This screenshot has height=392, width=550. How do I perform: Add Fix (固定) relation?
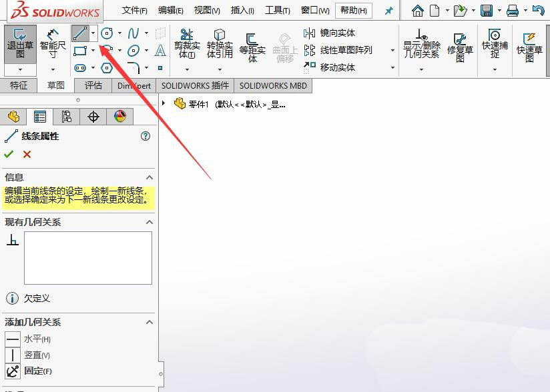click(x=29, y=371)
